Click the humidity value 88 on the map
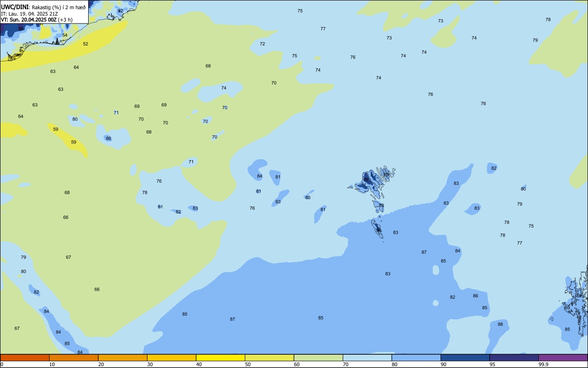The image size is (588, 368). 500,324
